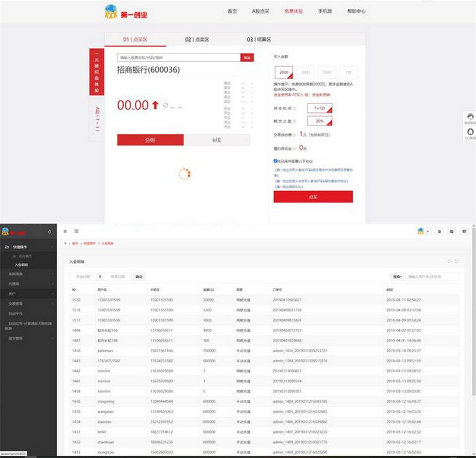Click the rightmost panel icon in admin top bar
Screen dimensions: 476x458
coord(464,231)
